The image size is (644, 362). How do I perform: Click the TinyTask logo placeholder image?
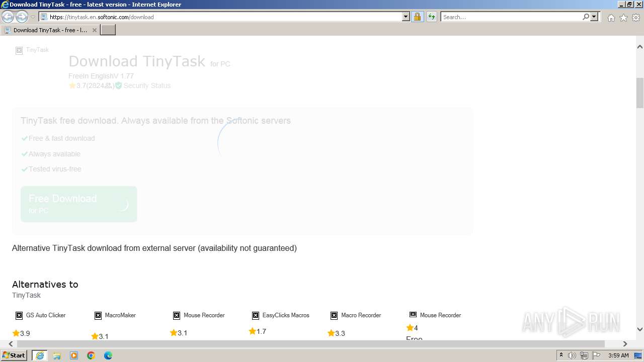[x=19, y=50]
